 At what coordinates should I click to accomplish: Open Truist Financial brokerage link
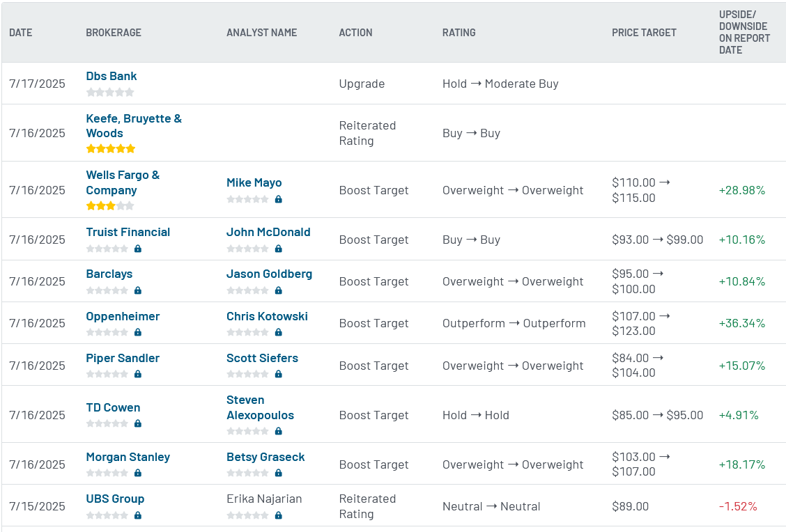click(128, 232)
